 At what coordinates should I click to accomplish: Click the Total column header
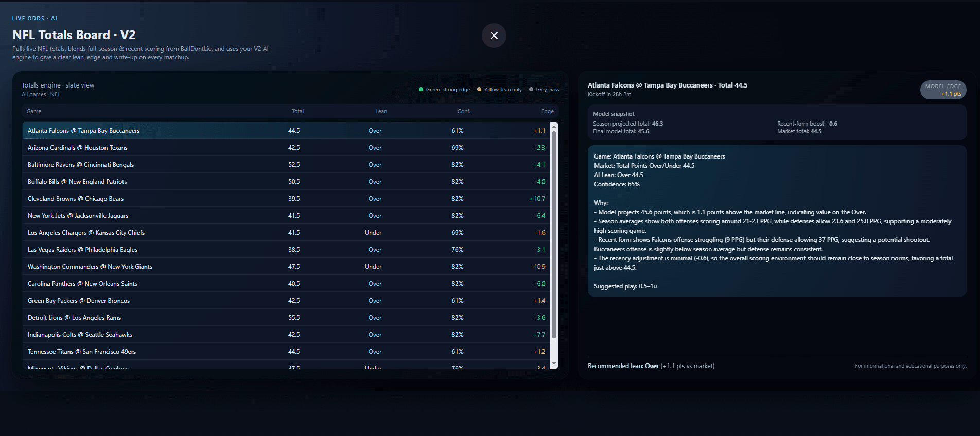(297, 111)
